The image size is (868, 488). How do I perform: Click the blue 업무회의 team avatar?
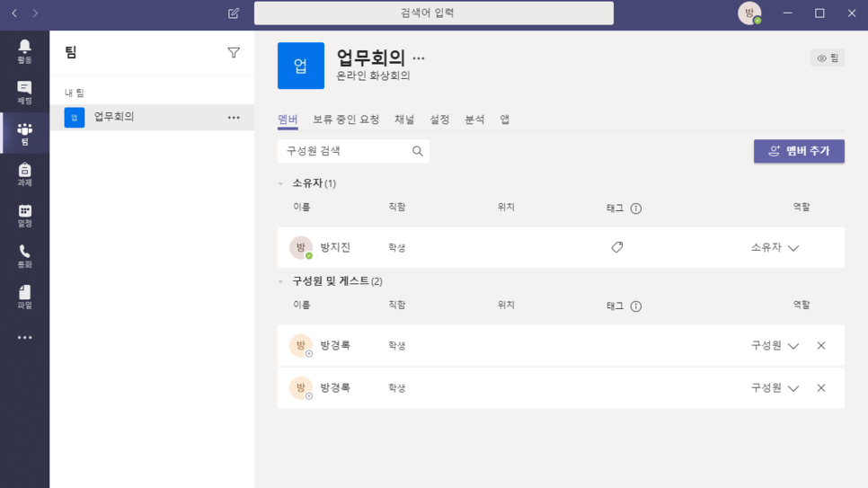coord(301,66)
